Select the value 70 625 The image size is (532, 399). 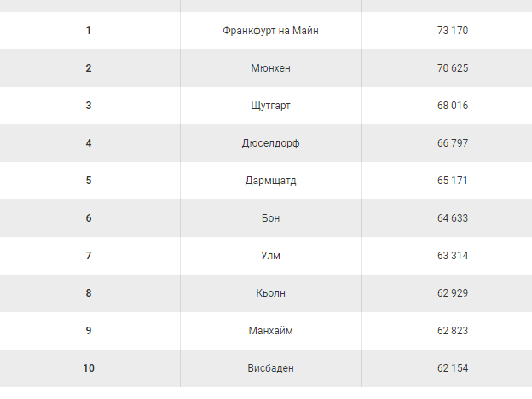coord(453,68)
